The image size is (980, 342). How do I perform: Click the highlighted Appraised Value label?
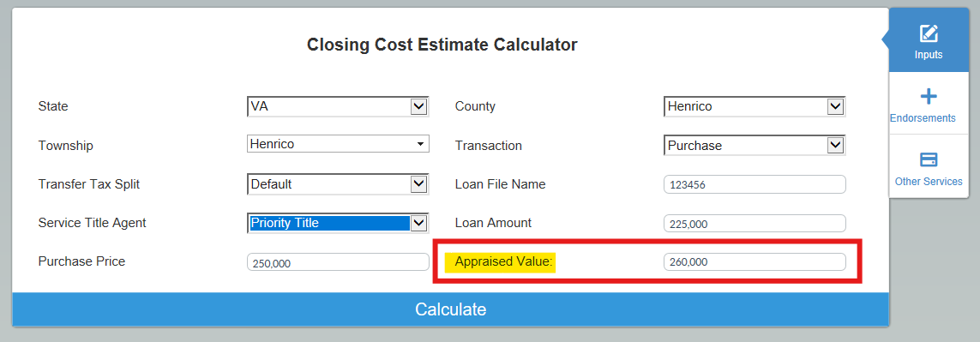click(504, 261)
